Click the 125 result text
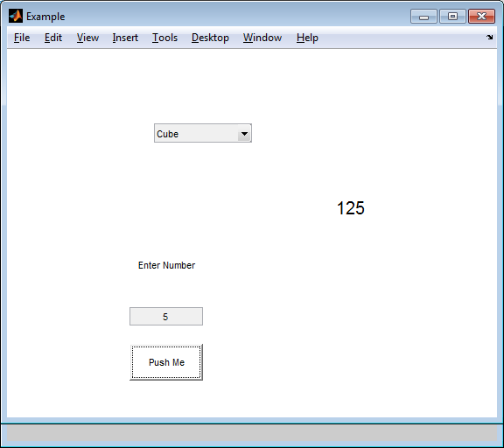The image size is (504, 448). coord(350,208)
